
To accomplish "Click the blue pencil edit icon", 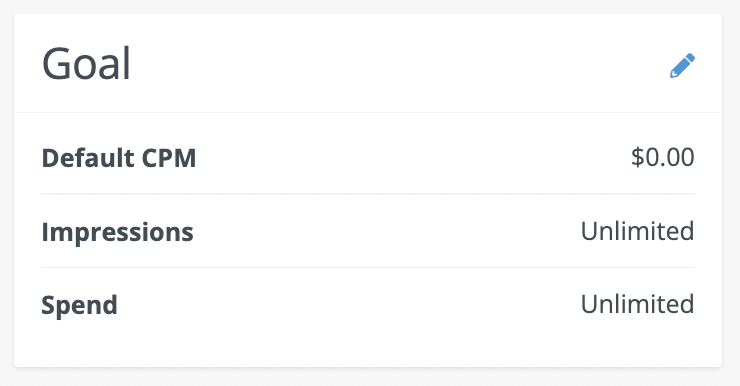I will point(682,66).
